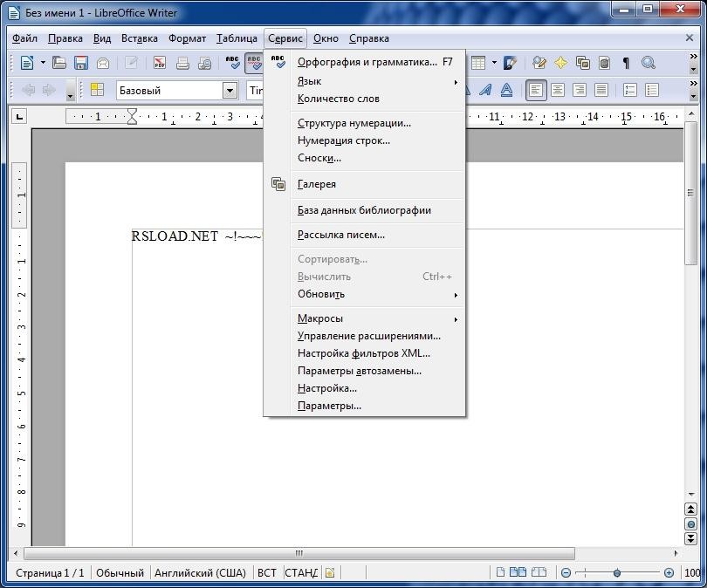Click the Обычный page style field
Screen dimensions: 707x588
[120, 572]
